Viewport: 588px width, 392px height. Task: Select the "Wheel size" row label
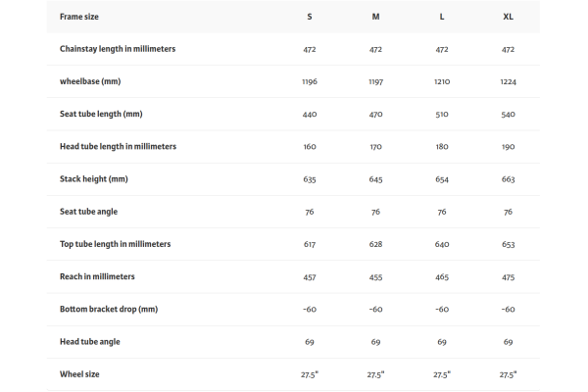tap(79, 374)
